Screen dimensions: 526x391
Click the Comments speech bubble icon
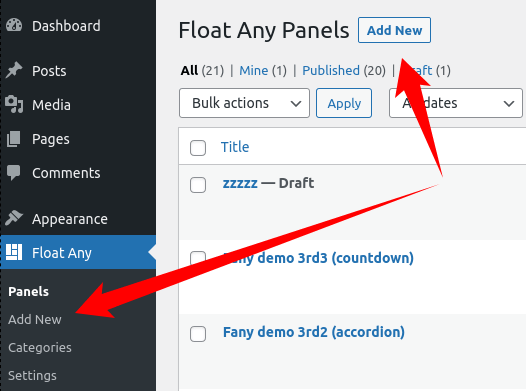14,173
